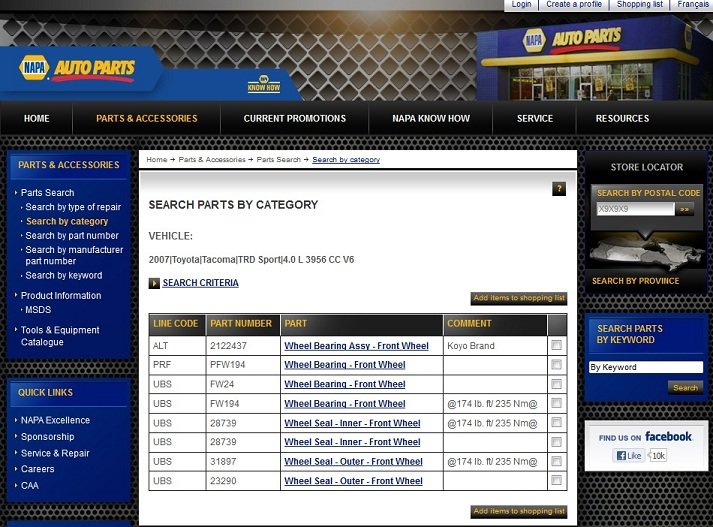Click Home breadcrumb
The height and width of the screenshot is (527, 713).
[x=157, y=160]
